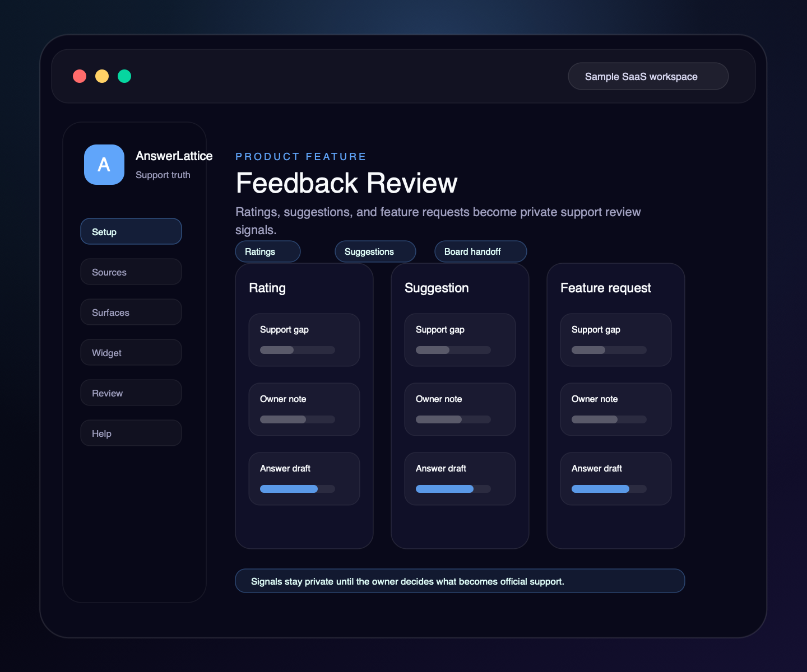Screen dimensions: 807x672
Task: Click Feature request's Support gap progress bar
Action: tap(609, 350)
